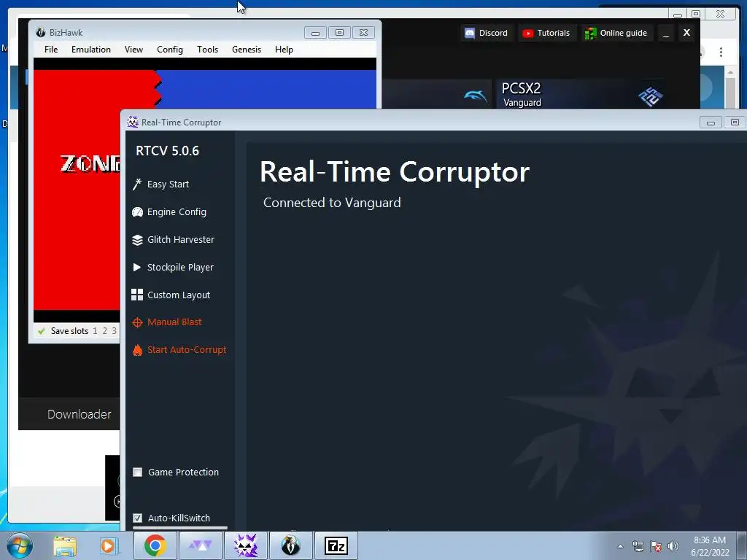Minimize the Real-Time Corruptor window
Screen dimensions: 747x560
pos(711,122)
